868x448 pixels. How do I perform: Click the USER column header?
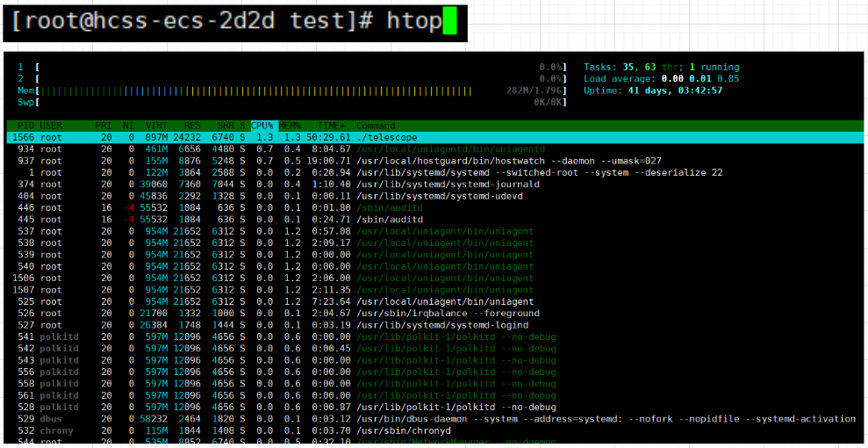pos(51,126)
